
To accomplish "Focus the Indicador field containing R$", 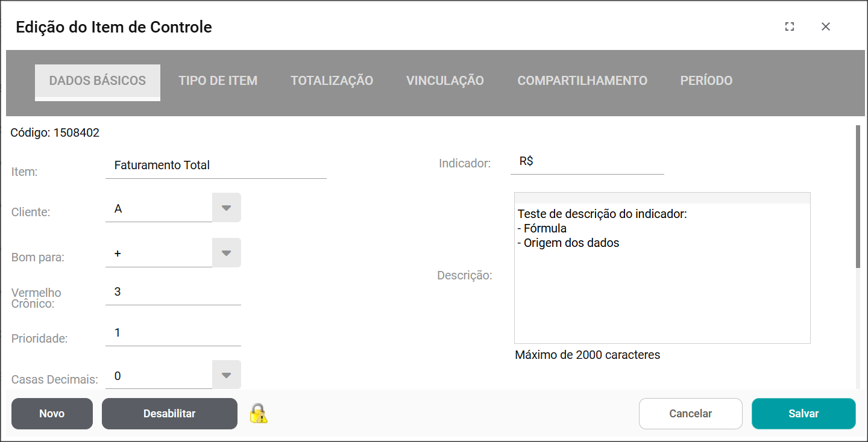I will 587,162.
